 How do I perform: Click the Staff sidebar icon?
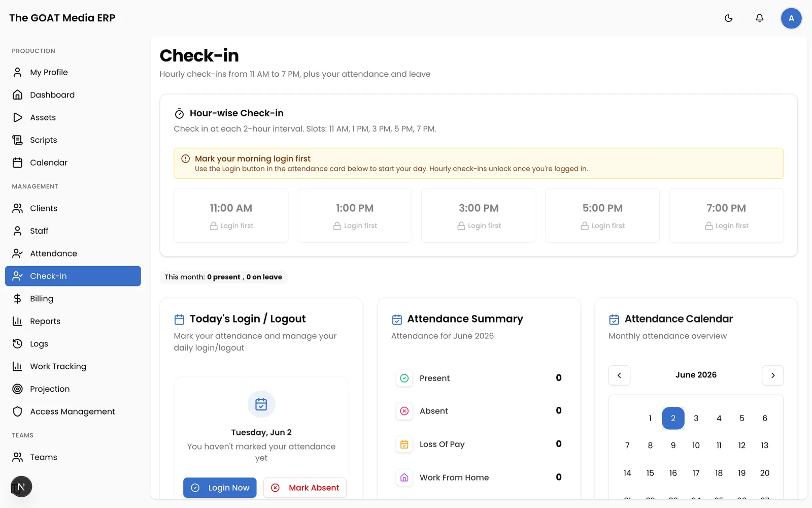click(x=18, y=231)
